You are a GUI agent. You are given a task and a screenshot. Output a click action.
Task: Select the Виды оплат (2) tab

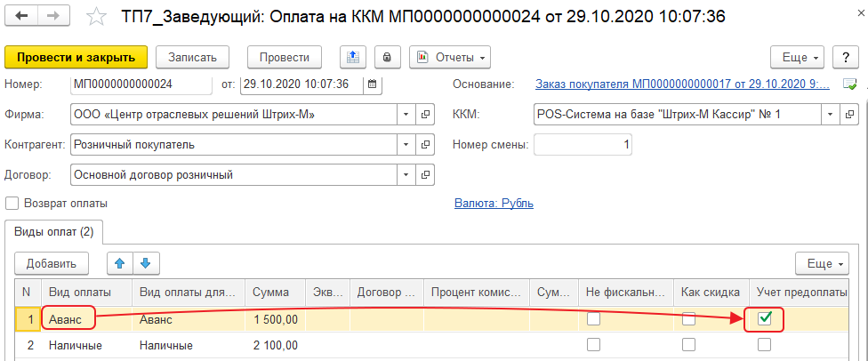coord(54,232)
